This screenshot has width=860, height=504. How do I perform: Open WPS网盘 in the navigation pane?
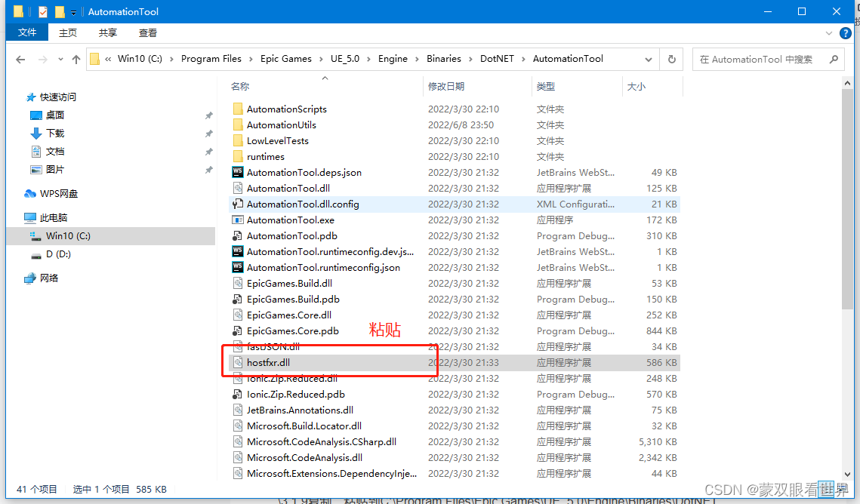[x=58, y=193]
